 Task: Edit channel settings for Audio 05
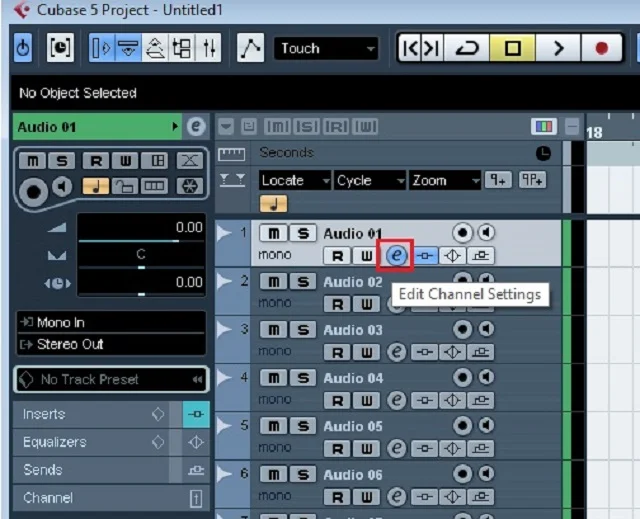click(x=396, y=448)
